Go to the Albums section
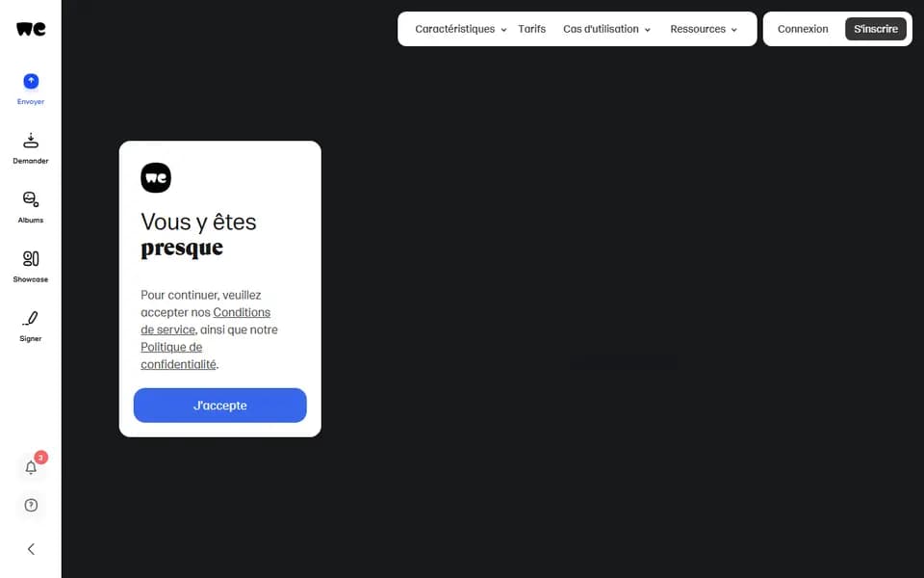Viewport: 924px width, 578px height. point(31,207)
